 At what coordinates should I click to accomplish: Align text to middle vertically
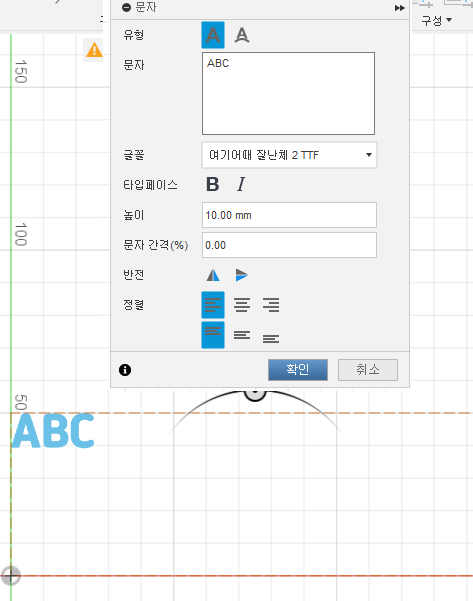click(x=242, y=335)
